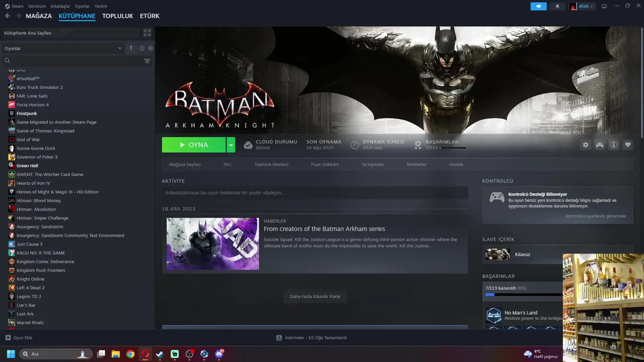Launch Chrome from taskbar
Screen dimensions: 644x362
tap(130, 354)
